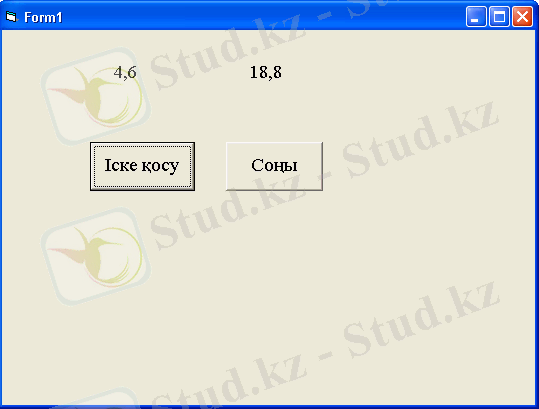
Task: Click the Form1 title bar text
Action: [43, 17]
